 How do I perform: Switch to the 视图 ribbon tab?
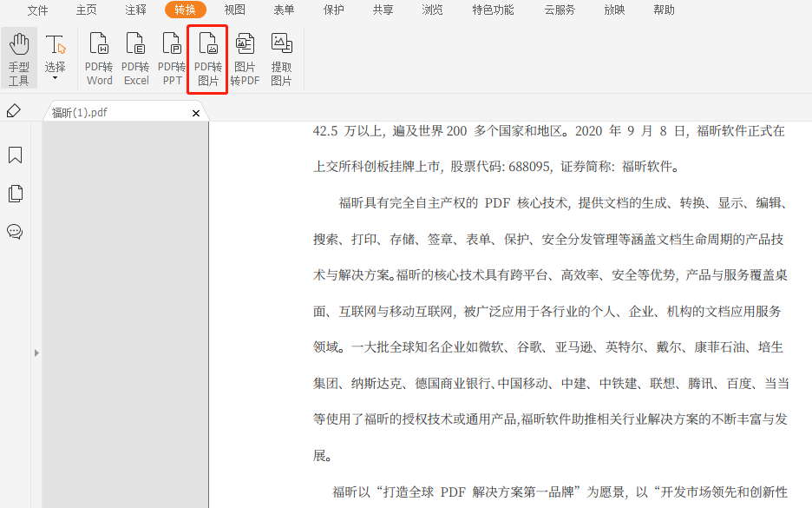[x=234, y=10]
